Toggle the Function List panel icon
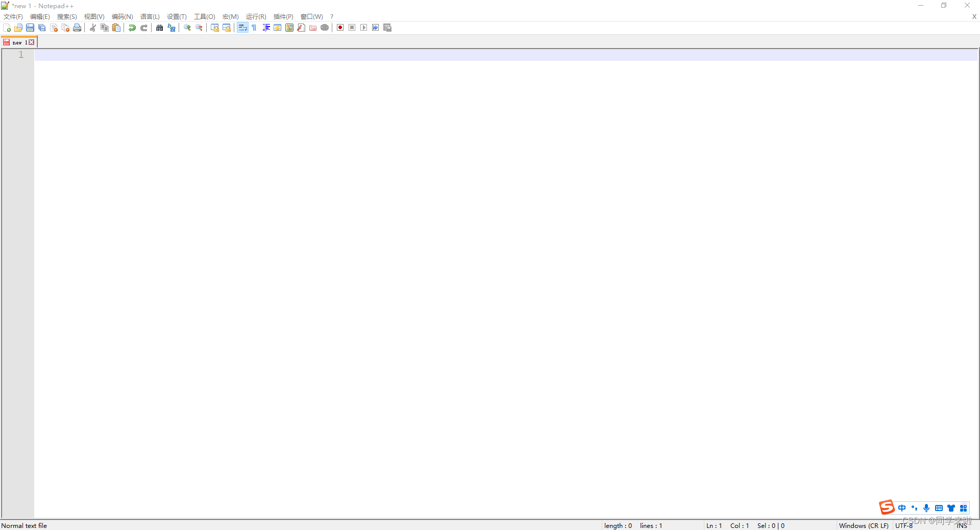Image resolution: width=980 pixels, height=530 pixels. coord(301,28)
